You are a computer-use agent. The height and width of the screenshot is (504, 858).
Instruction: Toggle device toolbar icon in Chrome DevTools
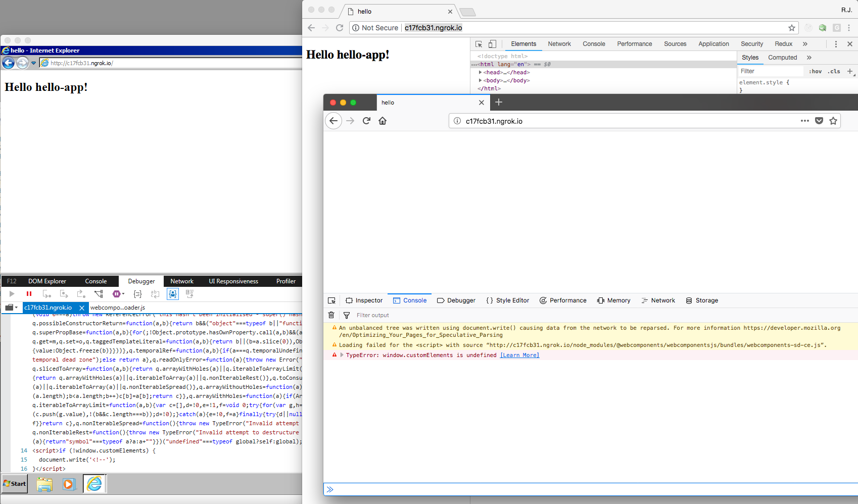pos(492,44)
